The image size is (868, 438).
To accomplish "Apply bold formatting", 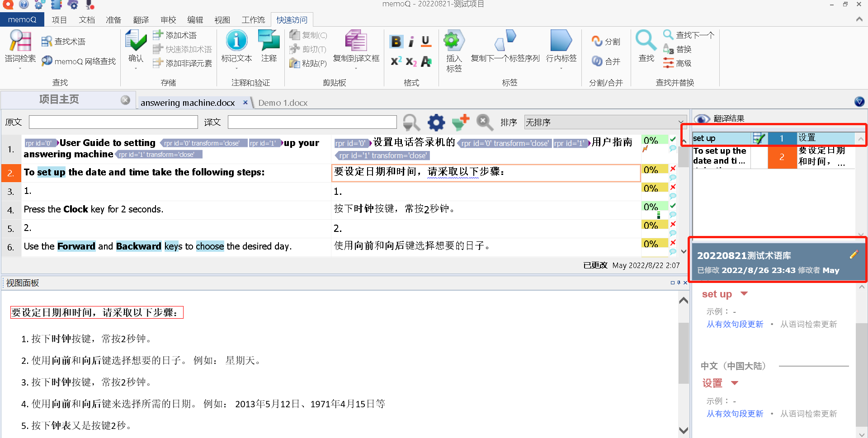I will [x=396, y=42].
